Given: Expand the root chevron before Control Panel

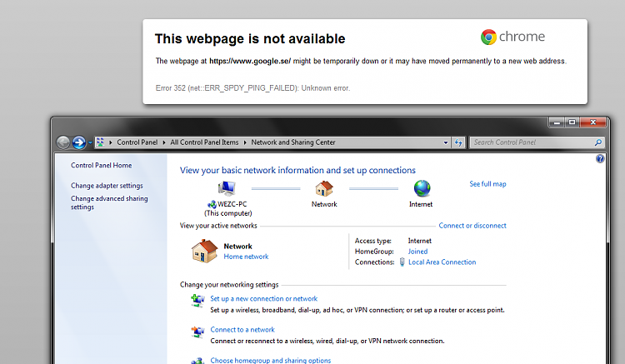Looking at the screenshot, I should [x=110, y=142].
